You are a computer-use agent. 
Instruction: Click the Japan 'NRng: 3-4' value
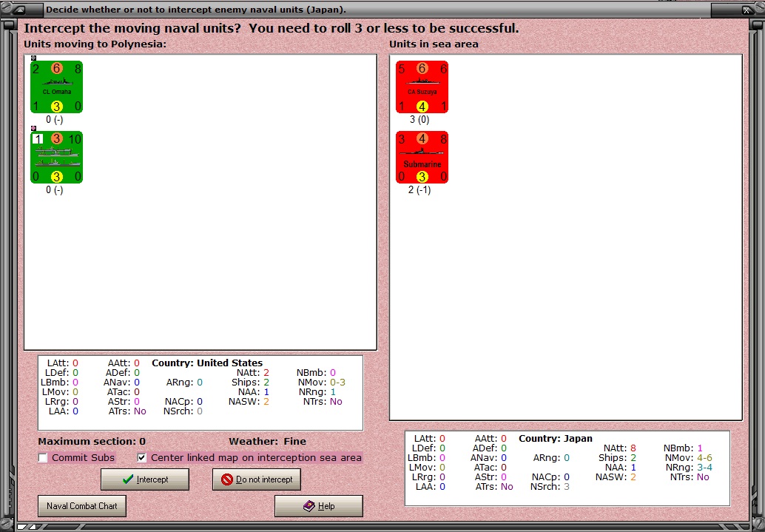click(x=704, y=467)
